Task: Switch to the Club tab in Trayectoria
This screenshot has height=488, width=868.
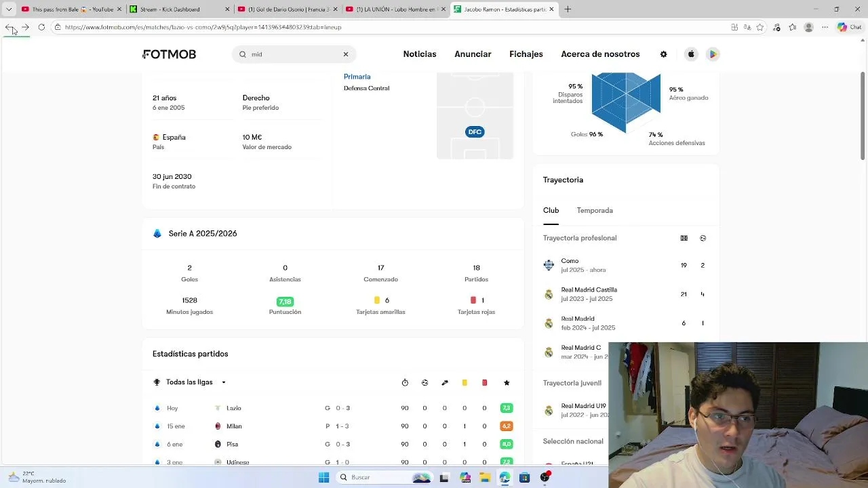Action: [551, 211]
